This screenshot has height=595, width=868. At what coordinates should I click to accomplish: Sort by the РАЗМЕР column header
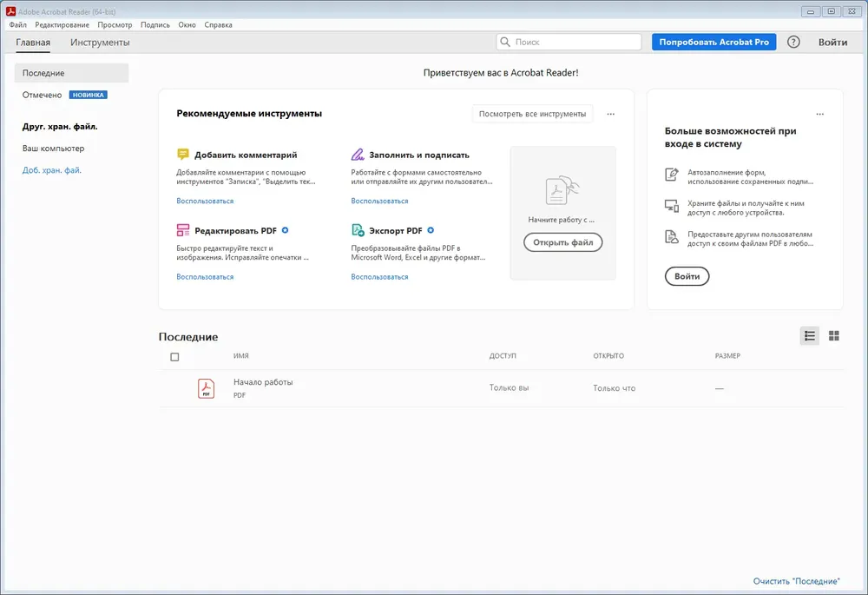[x=727, y=355]
